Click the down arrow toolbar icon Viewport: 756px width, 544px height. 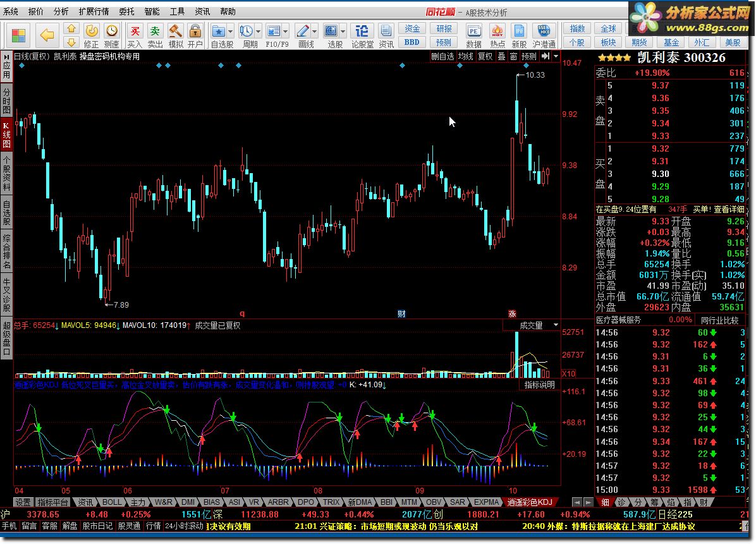click(x=71, y=42)
